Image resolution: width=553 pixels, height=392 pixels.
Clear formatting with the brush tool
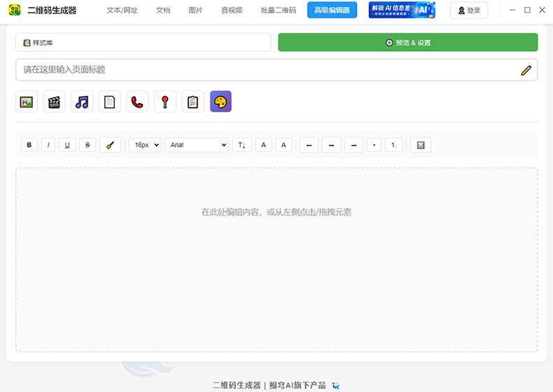[x=110, y=145]
